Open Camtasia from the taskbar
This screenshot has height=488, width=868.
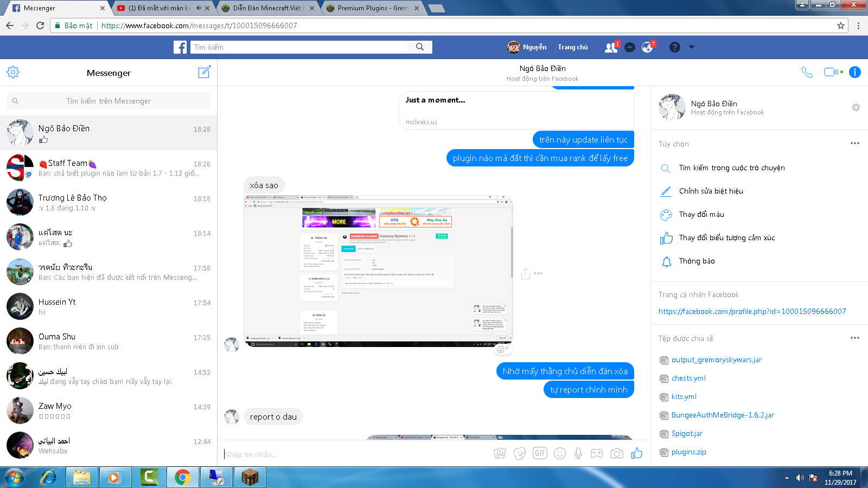point(149,477)
